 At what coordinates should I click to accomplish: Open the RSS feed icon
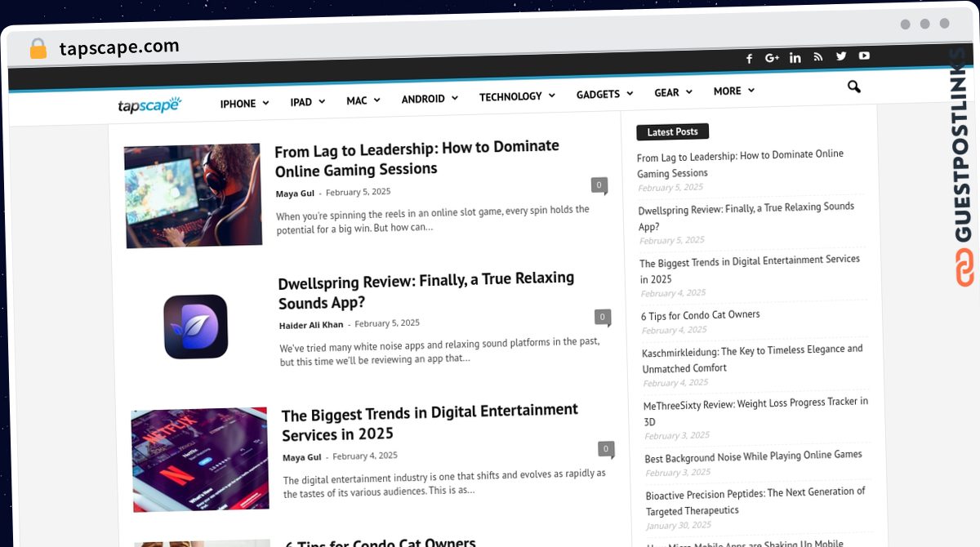click(x=817, y=57)
